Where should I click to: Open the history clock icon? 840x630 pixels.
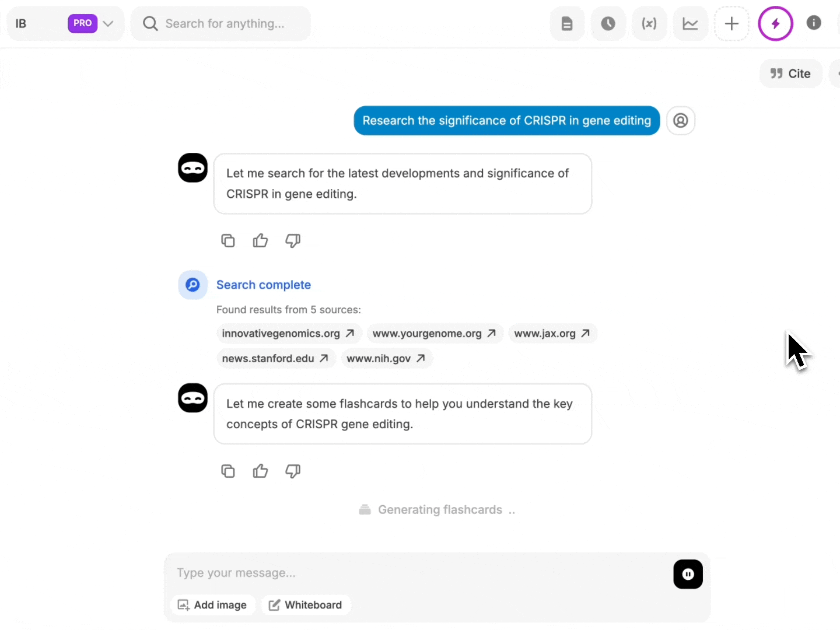[608, 24]
